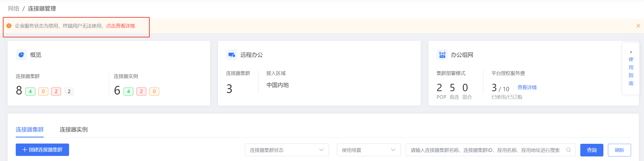Click the 刷新 refresh button
Viewport: 644px width, 161px height.
point(619,150)
